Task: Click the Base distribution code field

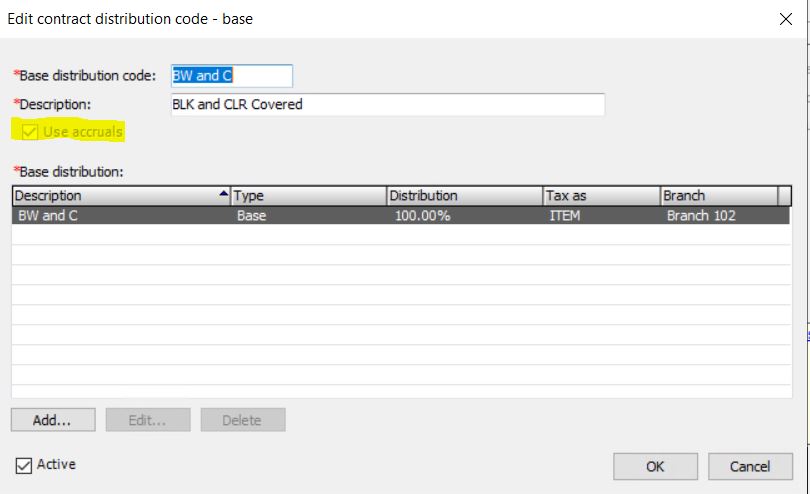Action: (x=231, y=77)
